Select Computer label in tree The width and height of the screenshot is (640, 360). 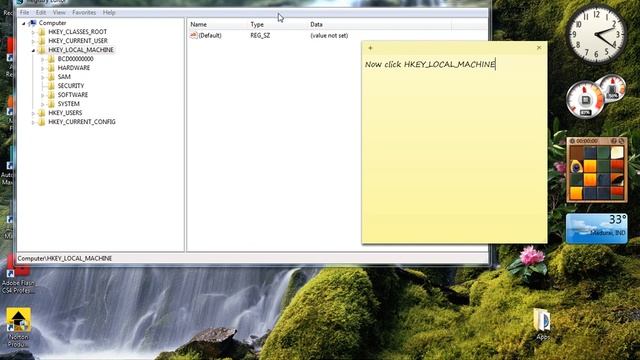pyautogui.click(x=52, y=23)
